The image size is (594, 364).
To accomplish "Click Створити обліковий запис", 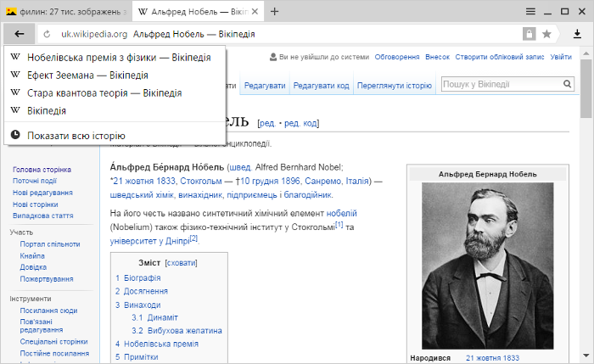I will pos(500,57).
